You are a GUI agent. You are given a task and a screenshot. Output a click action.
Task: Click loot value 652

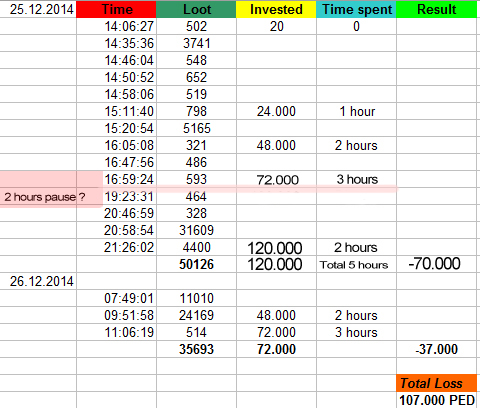pos(196,77)
